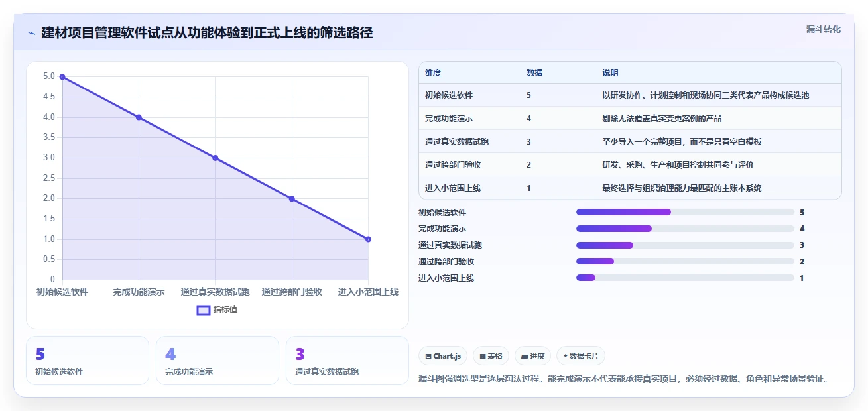This screenshot has width=868, height=411.
Task: Click the 维度 table column header
Action: [433, 73]
